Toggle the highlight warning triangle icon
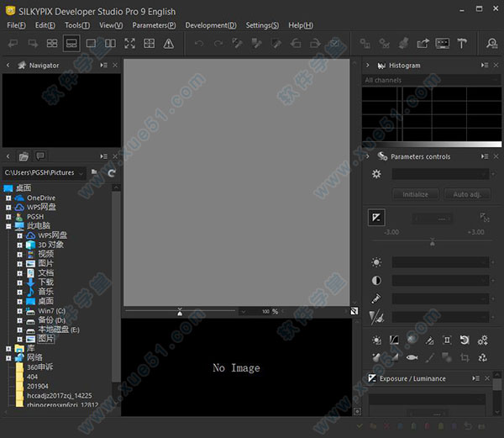 tap(169, 44)
